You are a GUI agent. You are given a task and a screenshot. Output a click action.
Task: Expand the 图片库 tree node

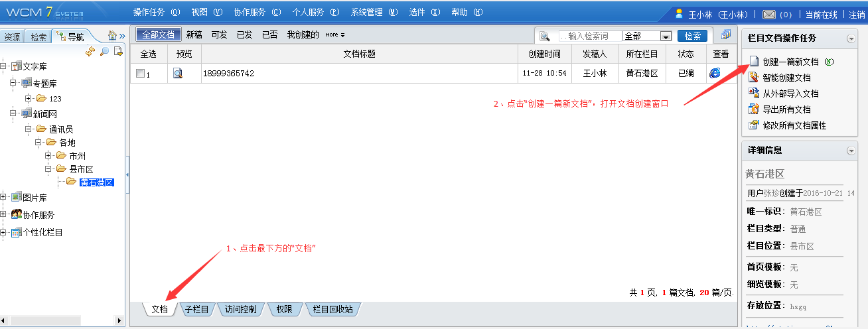[4, 198]
